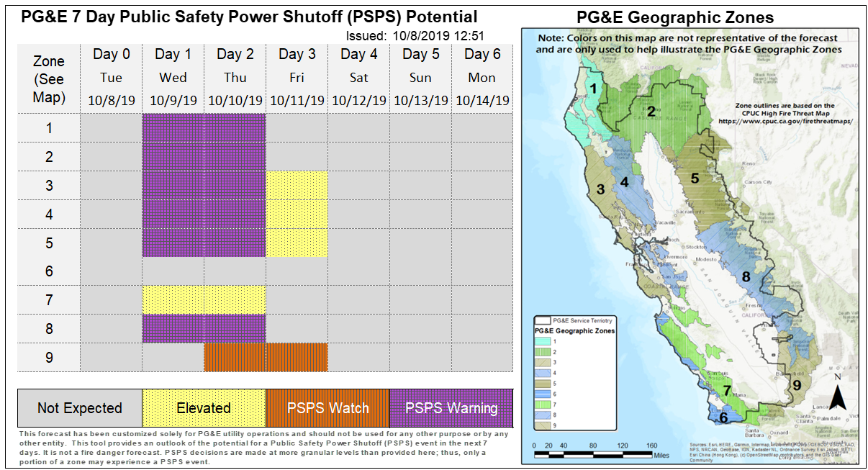Viewport: 868px width, 470px height.
Task: Click the Day 1 Wed column header
Action: pyautogui.click(x=173, y=77)
